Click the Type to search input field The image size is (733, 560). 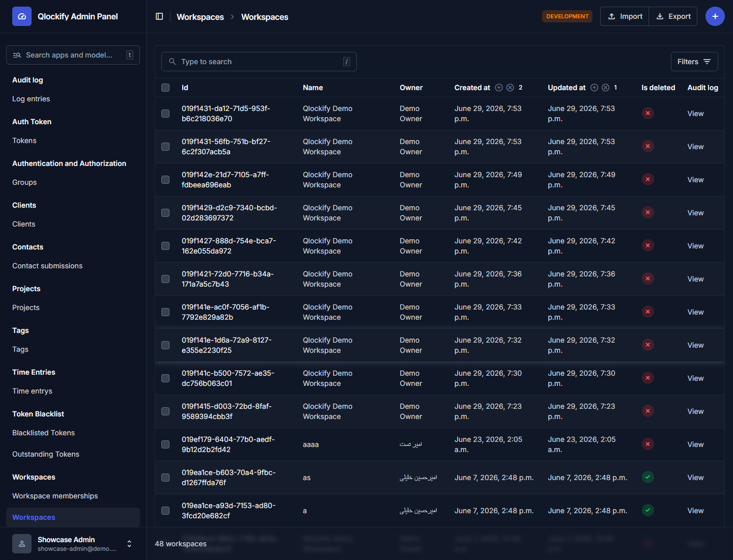259,62
